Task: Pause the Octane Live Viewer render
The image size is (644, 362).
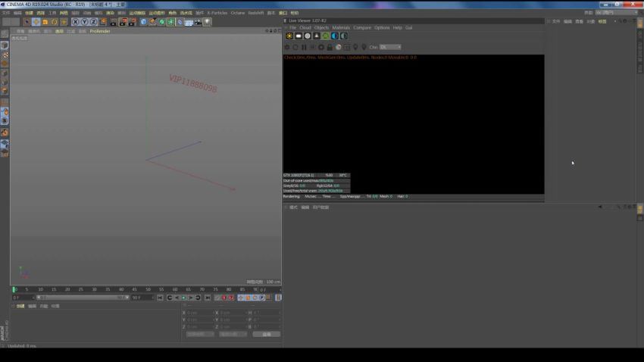Action: click(304, 47)
